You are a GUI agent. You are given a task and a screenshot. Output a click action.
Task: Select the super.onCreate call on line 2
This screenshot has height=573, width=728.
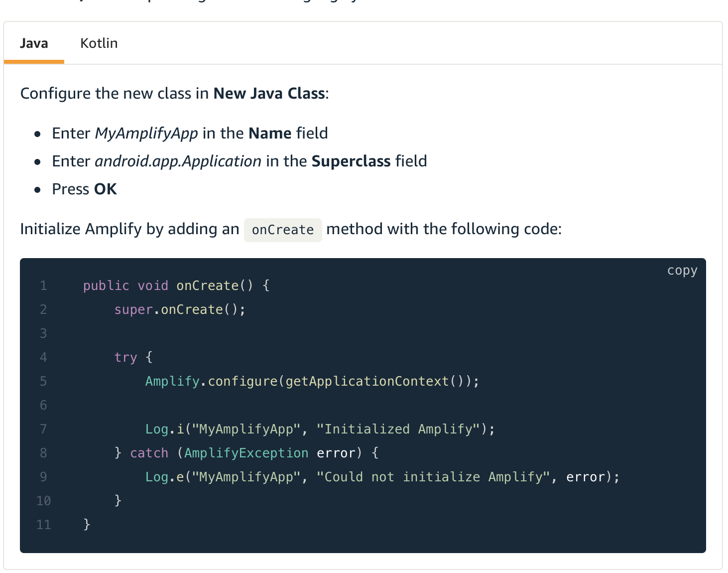(x=179, y=309)
